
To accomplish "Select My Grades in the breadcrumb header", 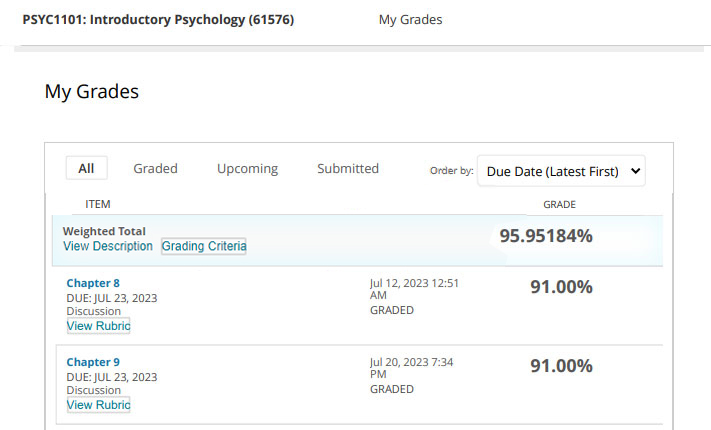I will point(410,20).
